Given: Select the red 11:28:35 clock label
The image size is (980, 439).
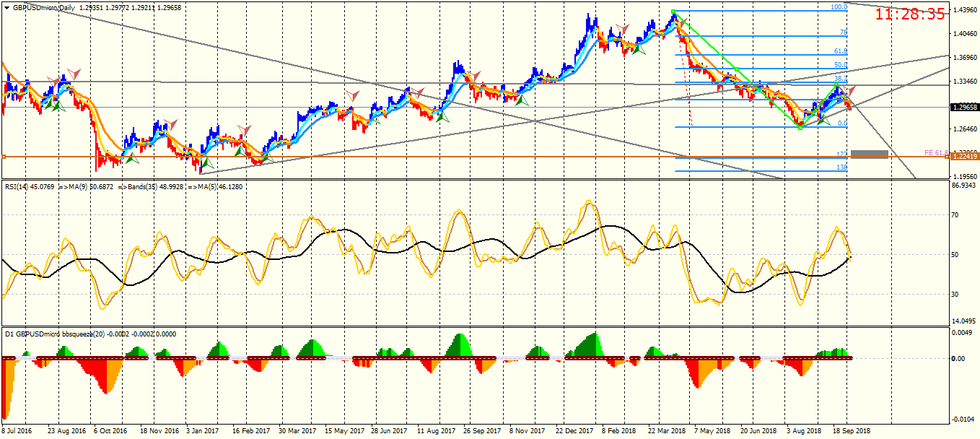Looking at the screenshot, I should pyautogui.click(x=910, y=14).
